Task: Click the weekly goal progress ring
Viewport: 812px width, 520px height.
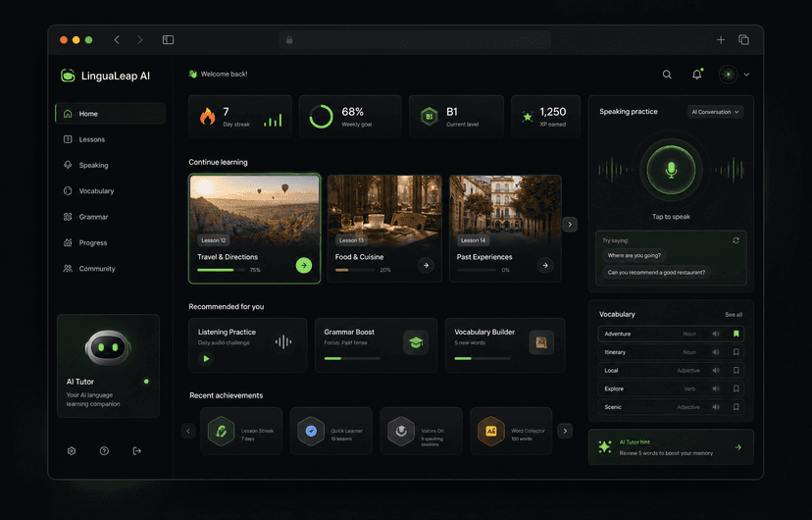Action: point(321,117)
